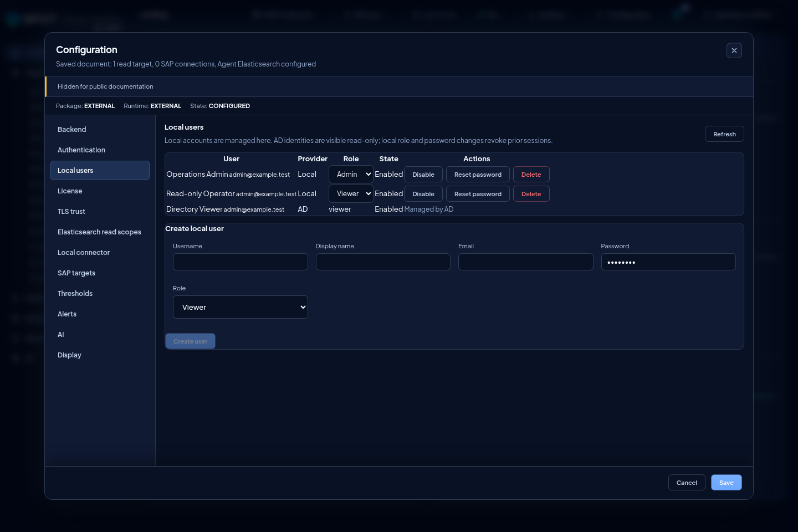The width and height of the screenshot is (798, 532).
Task: Click the 'State: CONFIGURED' status text
Action: [220, 106]
